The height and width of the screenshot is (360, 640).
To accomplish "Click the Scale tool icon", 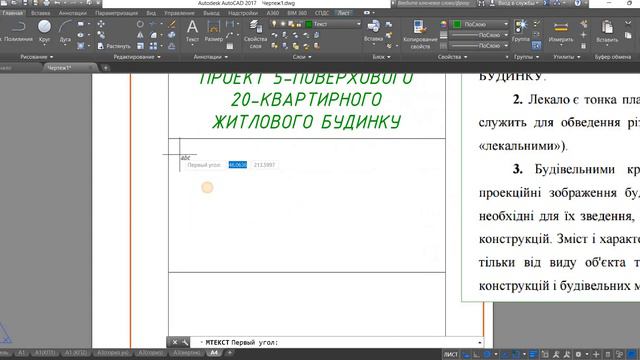I will tap(140, 46).
